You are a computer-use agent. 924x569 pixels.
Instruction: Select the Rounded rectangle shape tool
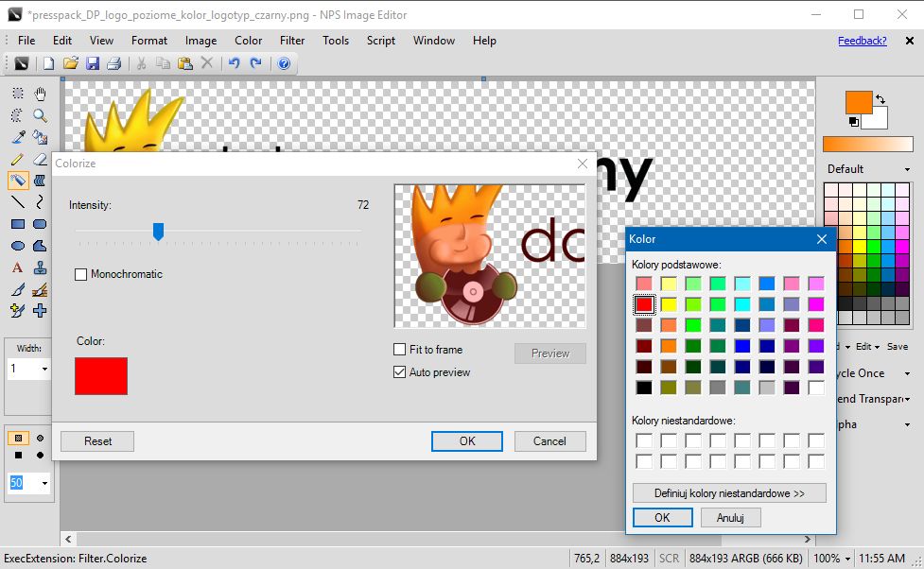tap(40, 224)
